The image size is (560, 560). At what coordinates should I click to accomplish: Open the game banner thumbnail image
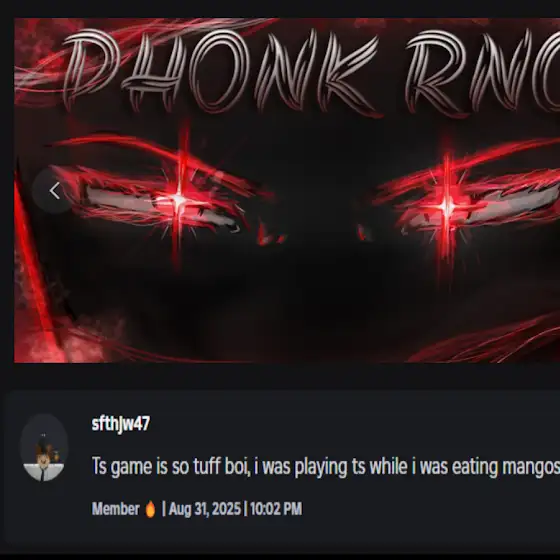coord(287,190)
